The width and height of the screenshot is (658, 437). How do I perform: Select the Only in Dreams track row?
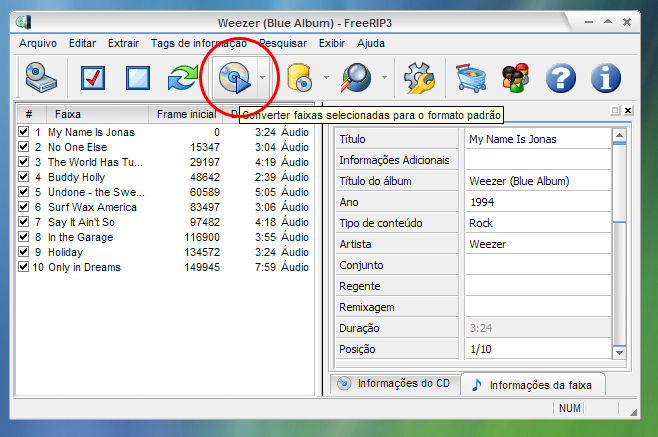pos(164,267)
